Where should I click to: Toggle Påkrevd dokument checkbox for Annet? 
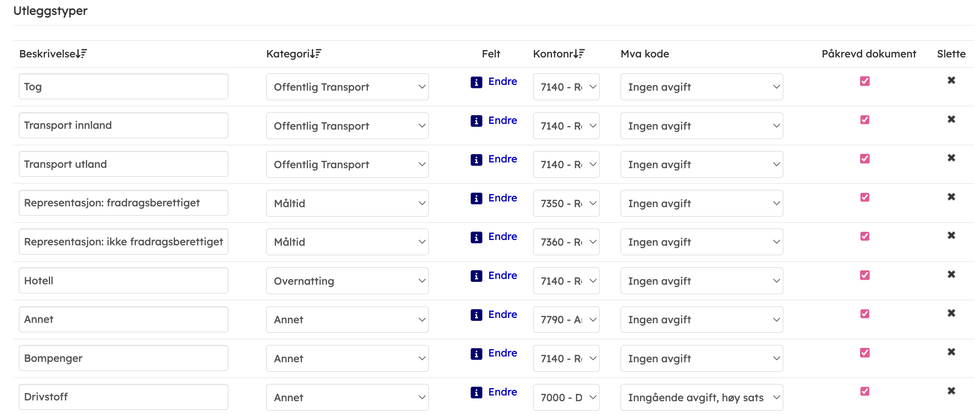[865, 314]
